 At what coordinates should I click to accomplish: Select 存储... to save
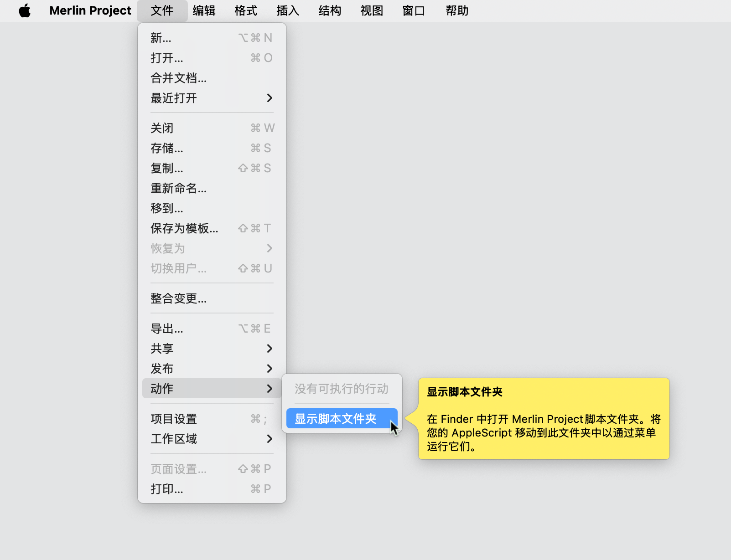coord(212,148)
